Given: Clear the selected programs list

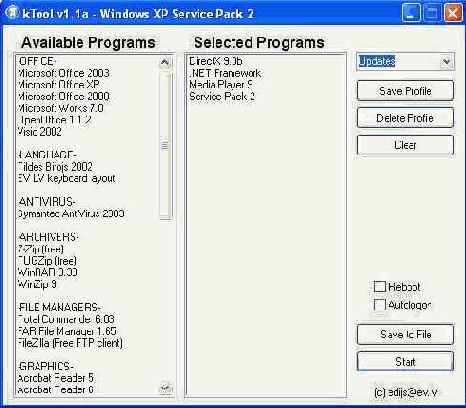Looking at the screenshot, I should pyautogui.click(x=405, y=145).
